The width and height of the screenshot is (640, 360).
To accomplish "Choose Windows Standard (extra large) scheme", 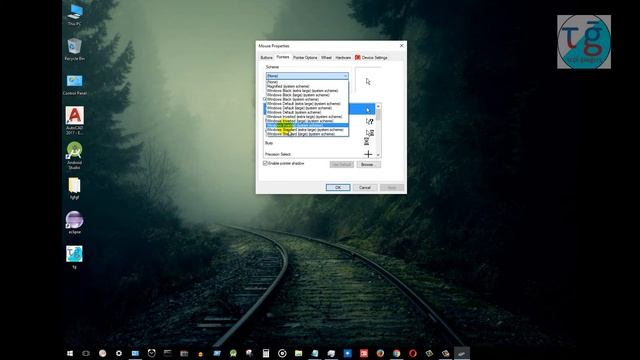I will tap(307, 130).
